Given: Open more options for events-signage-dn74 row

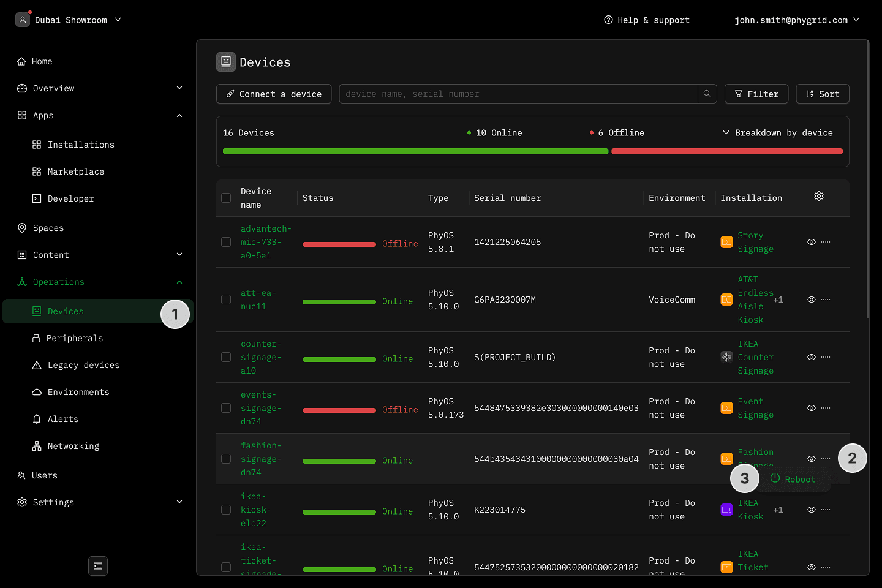Looking at the screenshot, I should (826, 408).
